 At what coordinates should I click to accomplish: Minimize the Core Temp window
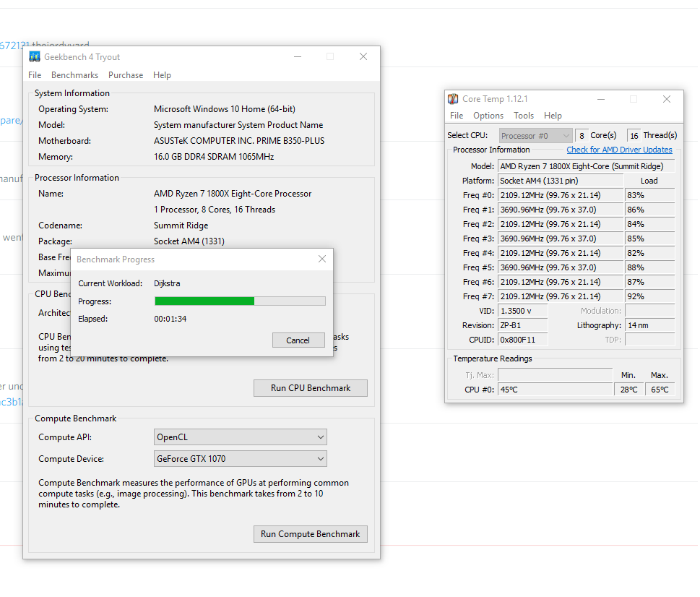(x=601, y=99)
